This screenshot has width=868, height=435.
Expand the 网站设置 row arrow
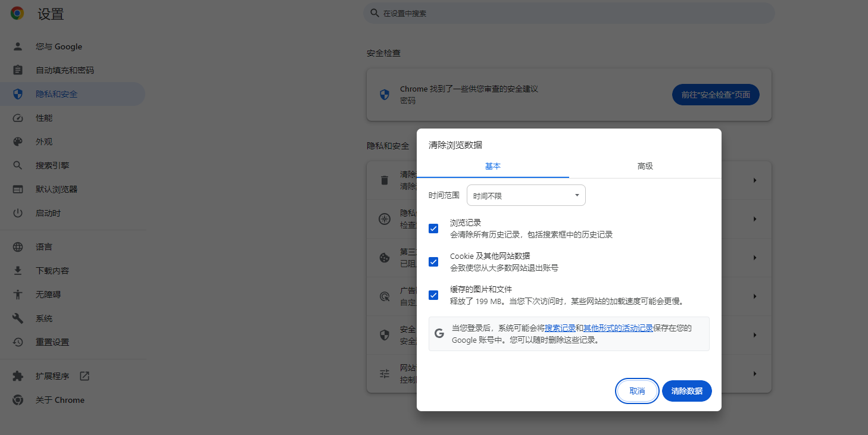[x=755, y=373]
